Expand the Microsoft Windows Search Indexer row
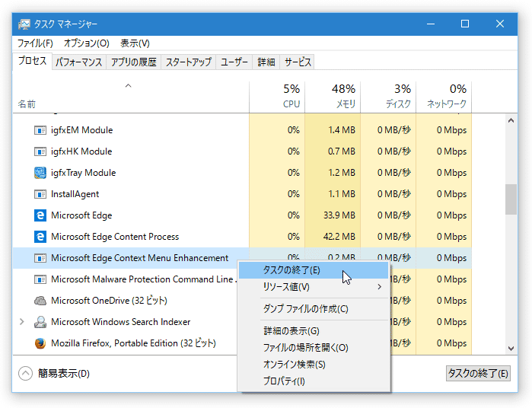 (22, 322)
